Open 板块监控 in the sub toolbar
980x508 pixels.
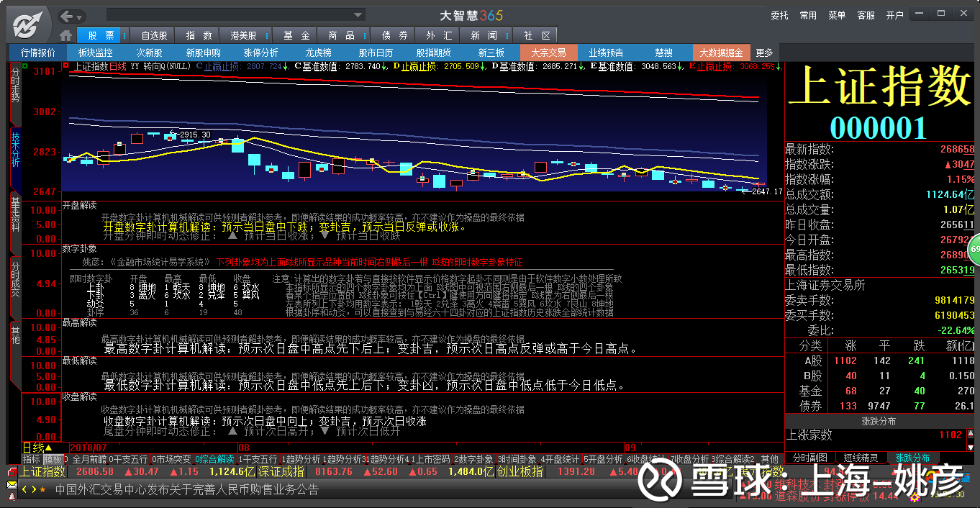95,53
